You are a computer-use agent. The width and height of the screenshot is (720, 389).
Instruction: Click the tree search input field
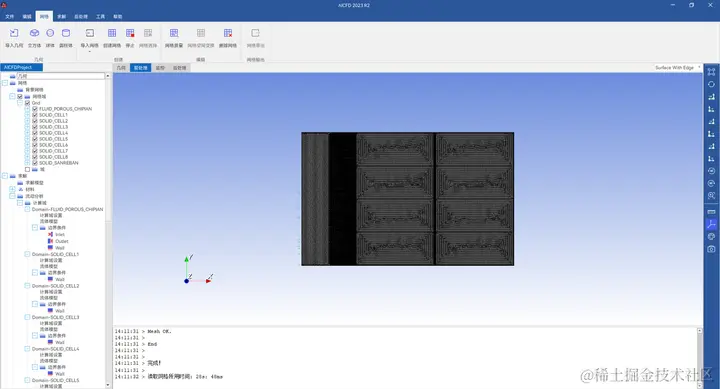[x=61, y=76]
